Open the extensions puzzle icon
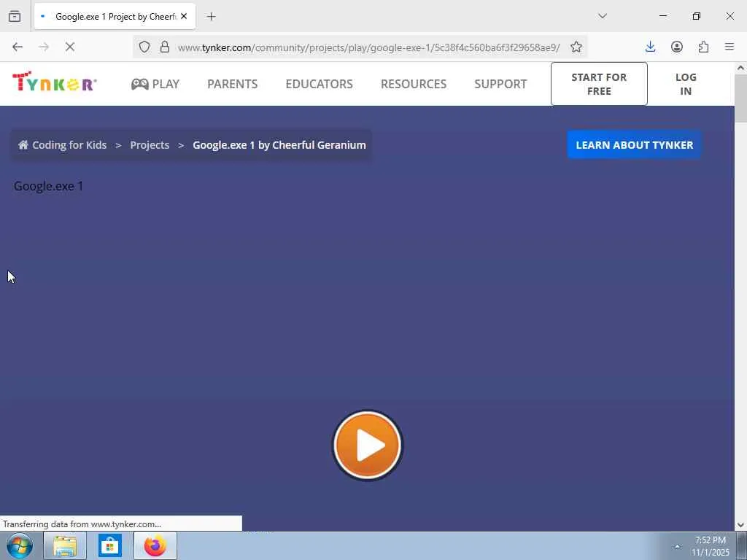This screenshot has height=560, width=747. pos(703,47)
